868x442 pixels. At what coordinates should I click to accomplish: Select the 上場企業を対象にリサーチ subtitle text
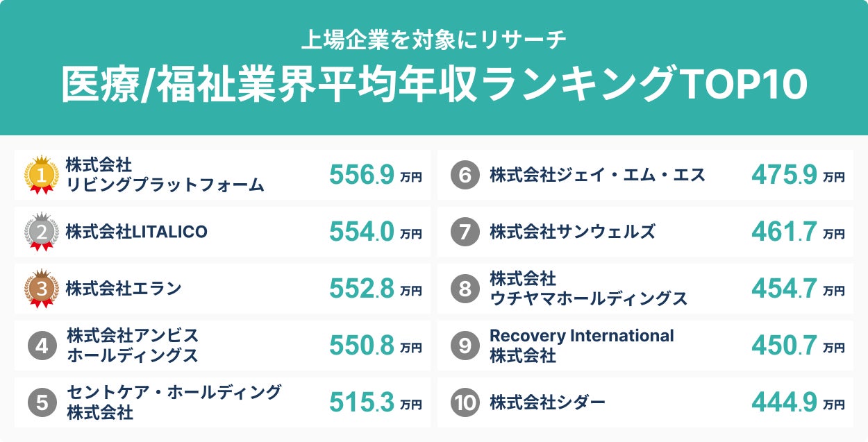(x=434, y=40)
